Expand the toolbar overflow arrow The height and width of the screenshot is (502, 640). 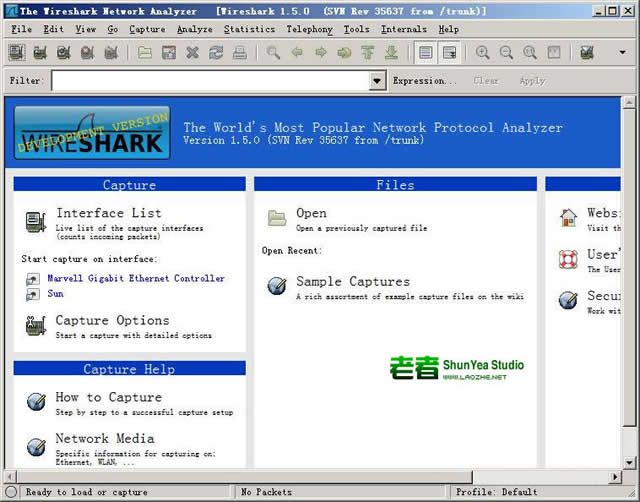(622, 52)
